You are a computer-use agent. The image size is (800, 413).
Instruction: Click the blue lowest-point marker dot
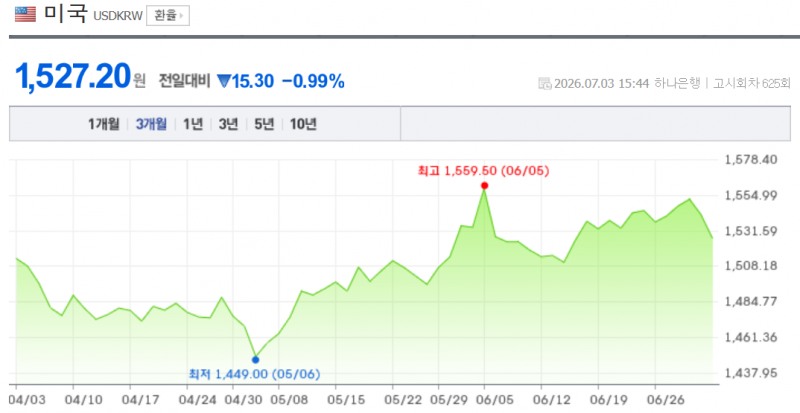coord(256,360)
